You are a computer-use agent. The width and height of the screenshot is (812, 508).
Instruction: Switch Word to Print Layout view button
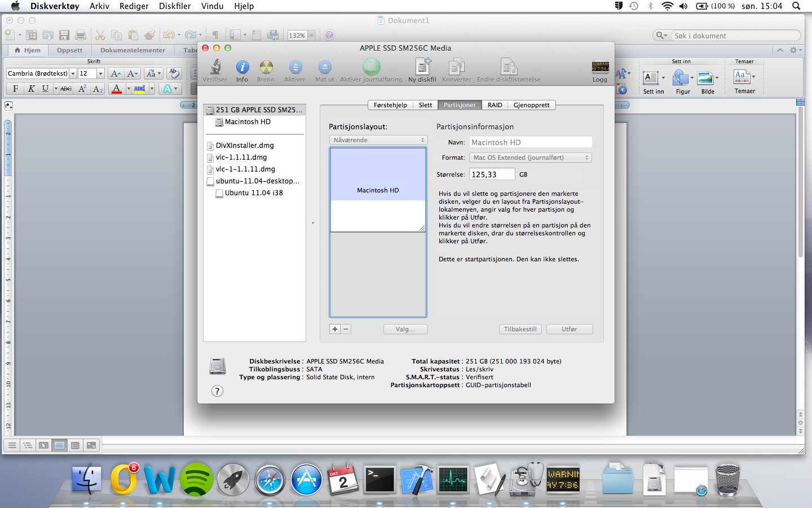[59, 445]
